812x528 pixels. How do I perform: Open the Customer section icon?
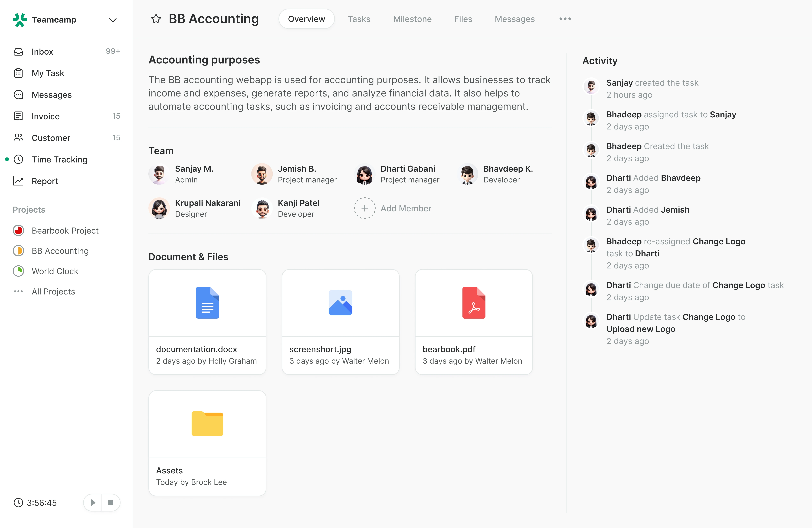[18, 138]
